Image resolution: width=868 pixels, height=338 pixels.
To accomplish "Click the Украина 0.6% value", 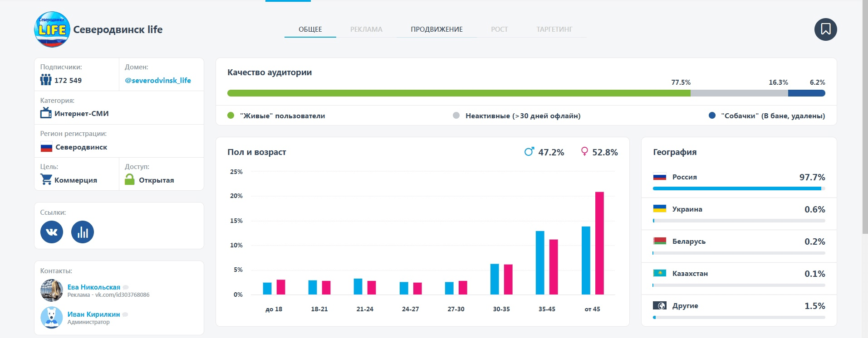I will (x=814, y=209).
